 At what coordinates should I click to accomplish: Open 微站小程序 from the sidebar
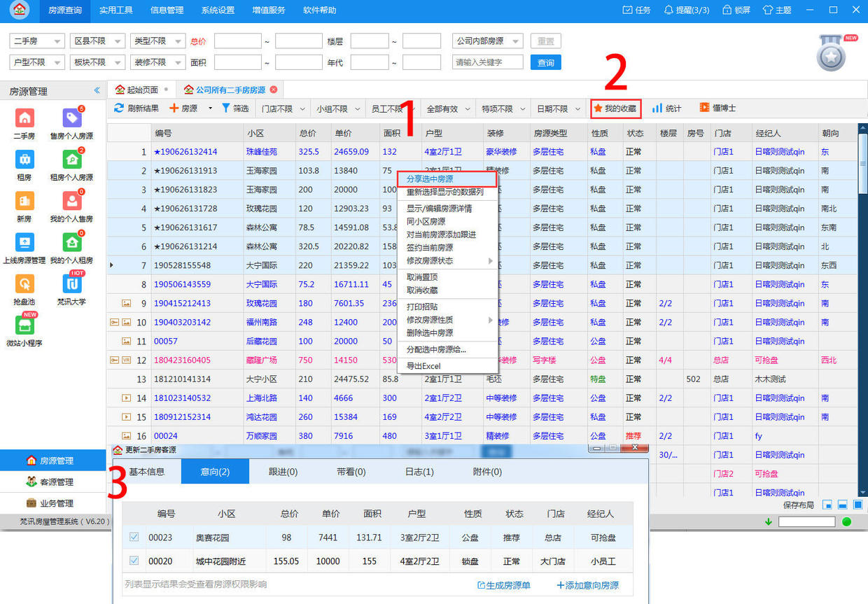click(x=24, y=325)
